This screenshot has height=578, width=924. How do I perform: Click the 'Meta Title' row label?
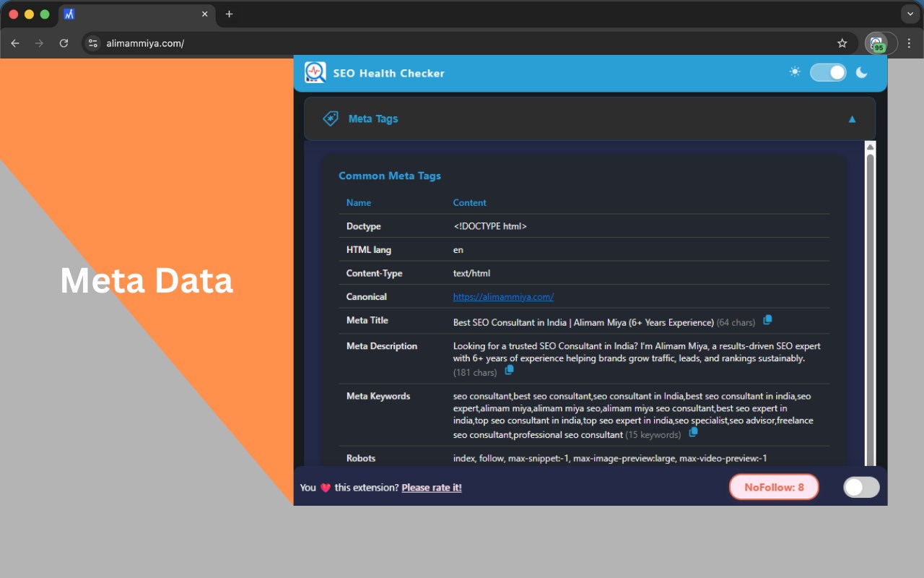[367, 320]
